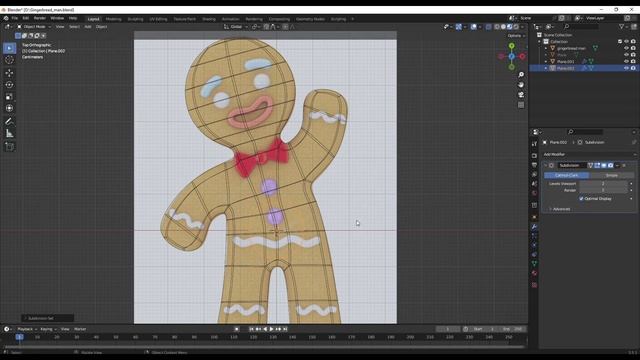Hide the gingerbread man object in viewport
640x360 pixels.
pyautogui.click(x=626, y=48)
